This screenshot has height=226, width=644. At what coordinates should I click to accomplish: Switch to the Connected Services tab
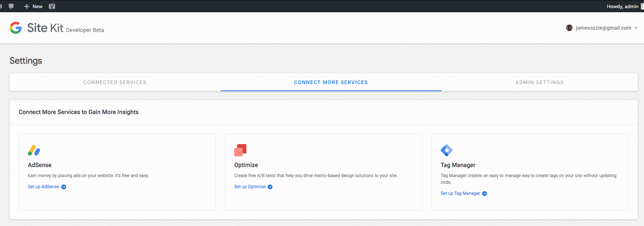pos(115,82)
